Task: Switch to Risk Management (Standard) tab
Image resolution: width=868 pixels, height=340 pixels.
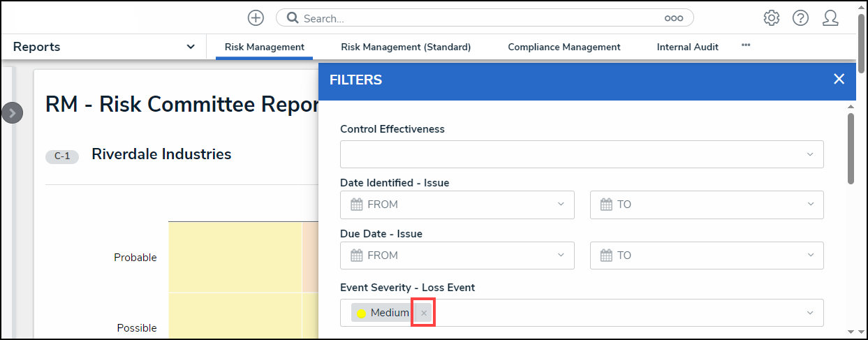Action: point(406,47)
